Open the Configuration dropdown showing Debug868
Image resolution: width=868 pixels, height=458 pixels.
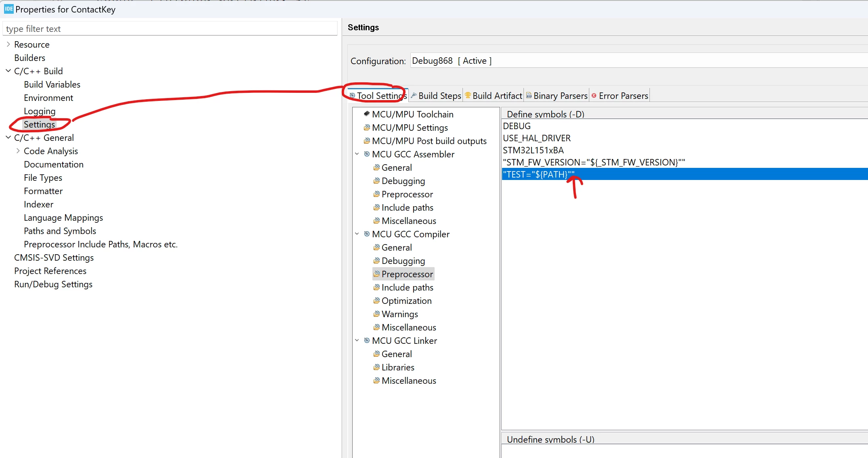tap(639, 61)
